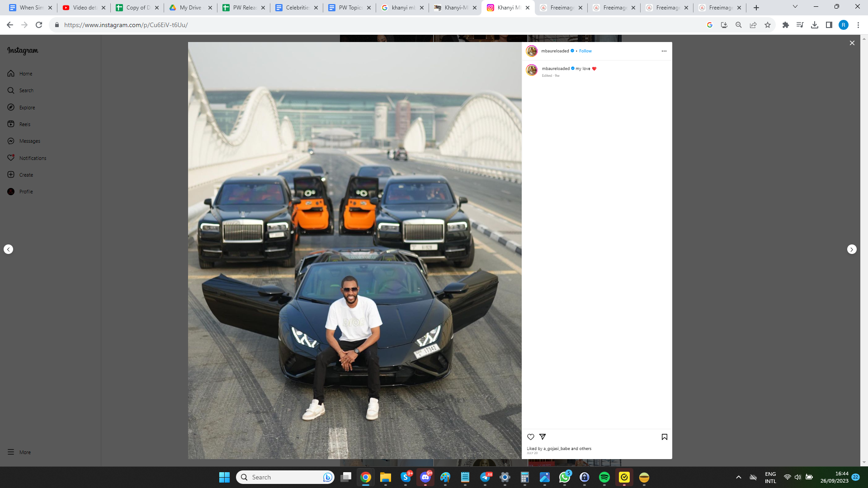Go to previous post arrow
The image size is (868, 488).
click(9, 249)
